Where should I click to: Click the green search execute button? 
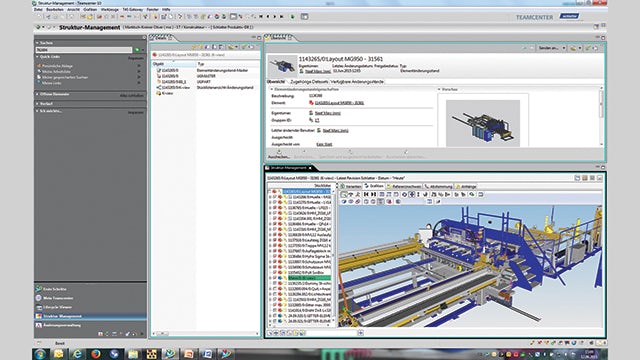point(137,50)
